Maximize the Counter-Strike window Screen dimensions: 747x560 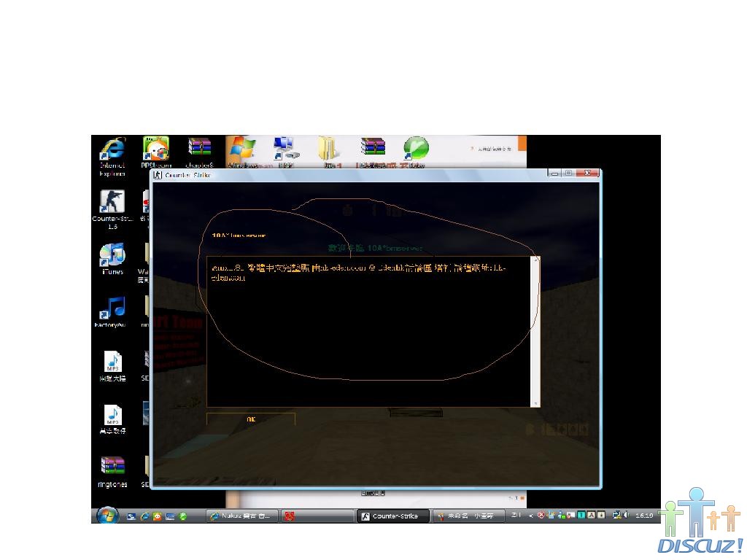point(568,174)
